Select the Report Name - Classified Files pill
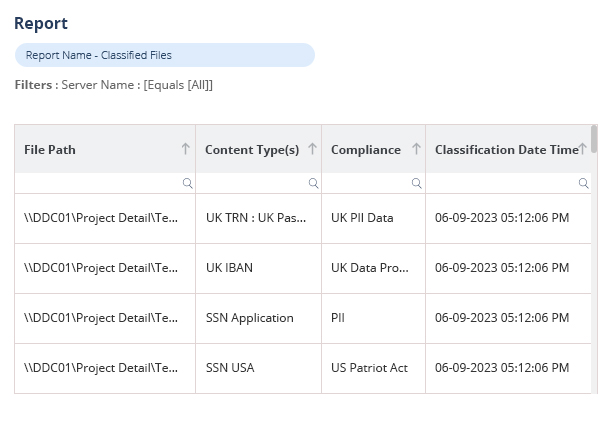612x430 pixels. tap(164, 55)
